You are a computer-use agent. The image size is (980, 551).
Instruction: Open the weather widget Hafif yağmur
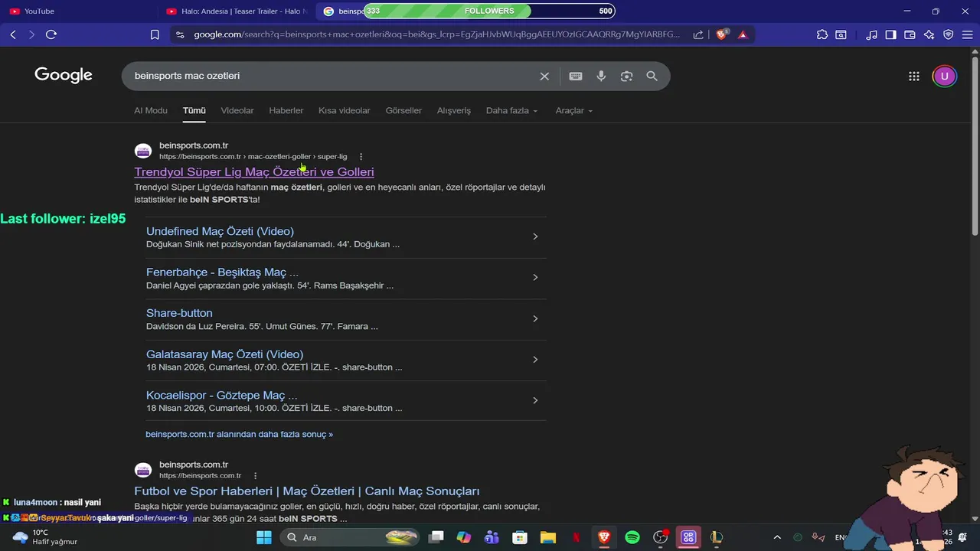click(x=46, y=537)
